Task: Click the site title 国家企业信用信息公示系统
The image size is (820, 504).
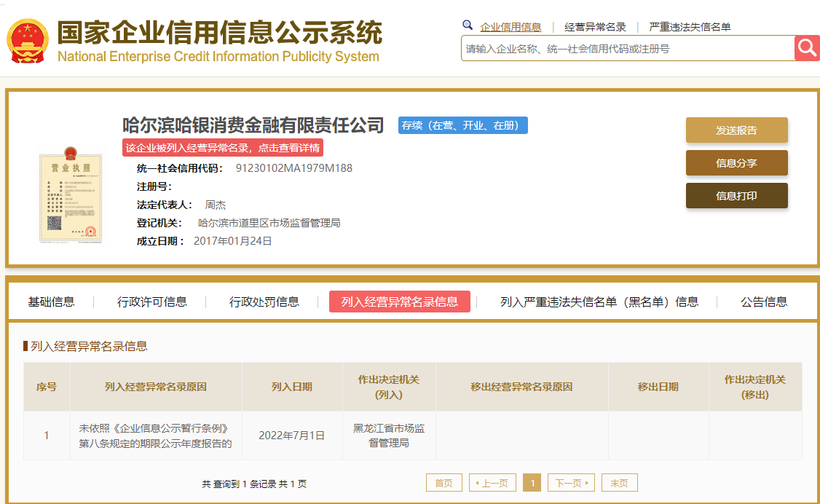Action: click(x=220, y=33)
